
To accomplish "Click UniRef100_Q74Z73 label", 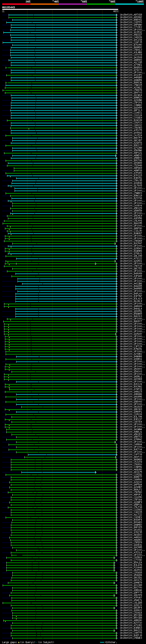I will (131, 70).
